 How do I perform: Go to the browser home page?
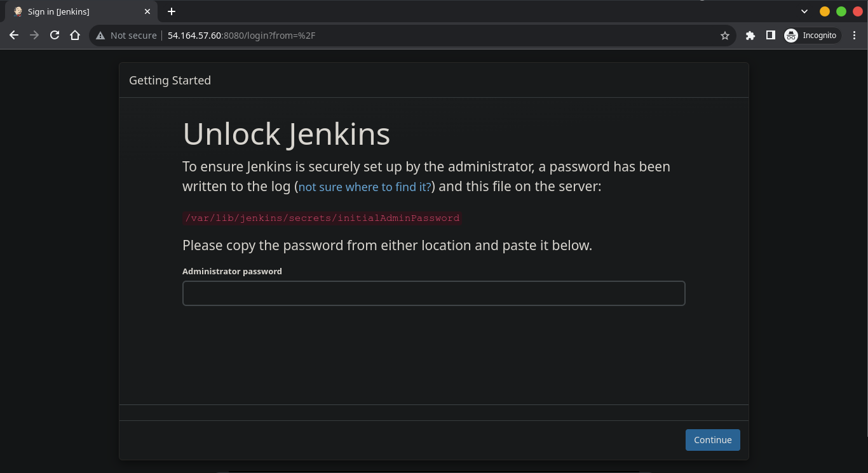[x=75, y=36]
